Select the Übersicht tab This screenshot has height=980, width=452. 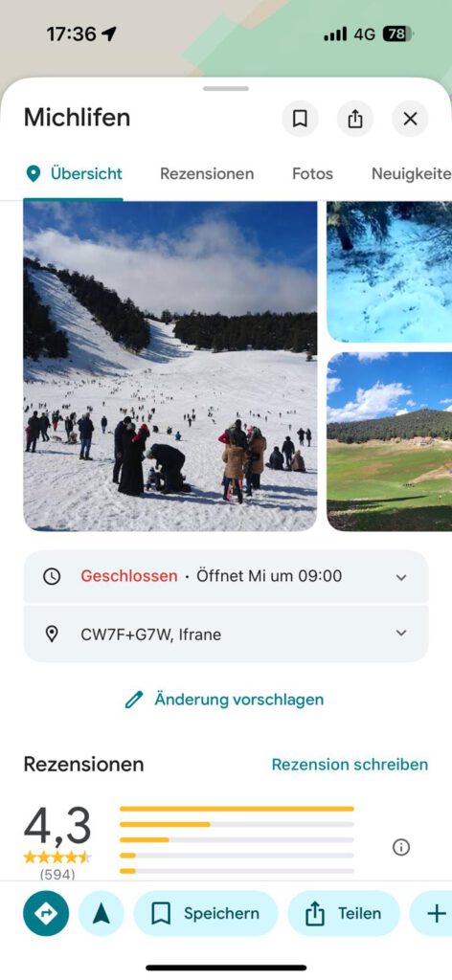[74, 174]
